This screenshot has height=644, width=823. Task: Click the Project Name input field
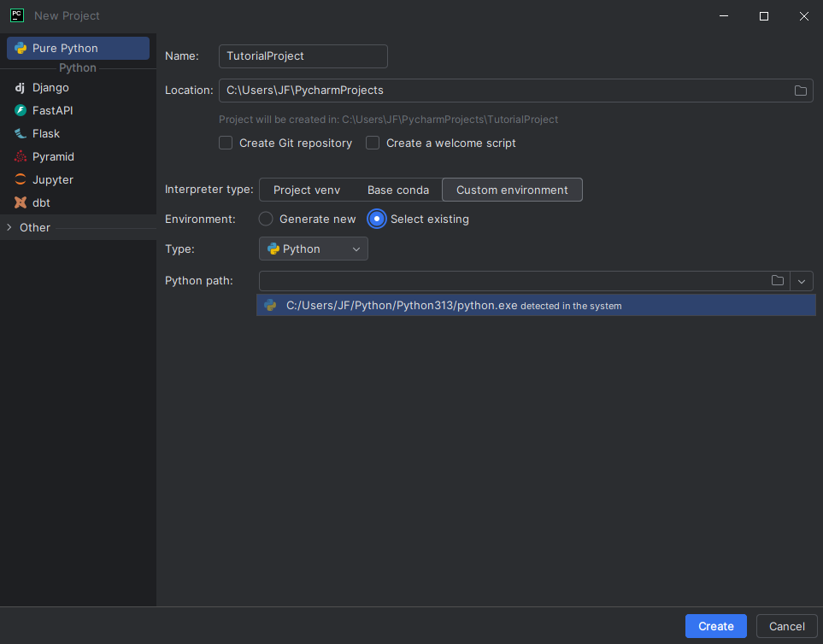(303, 56)
